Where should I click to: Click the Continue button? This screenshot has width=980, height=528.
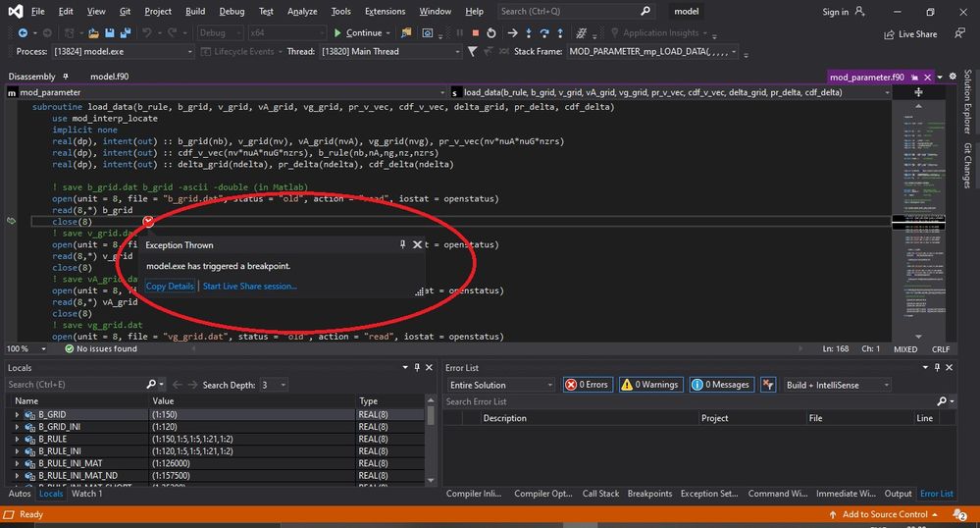357,33
